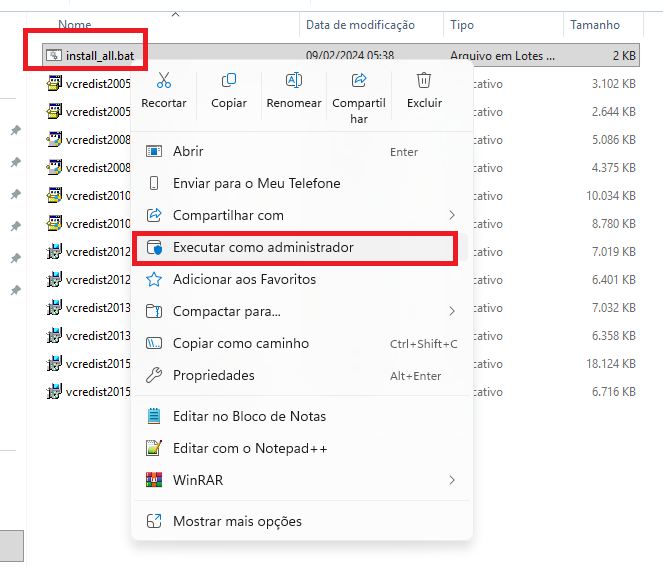The width and height of the screenshot is (663, 567).
Task: Click the Excluir trash icon
Action: [x=424, y=81]
